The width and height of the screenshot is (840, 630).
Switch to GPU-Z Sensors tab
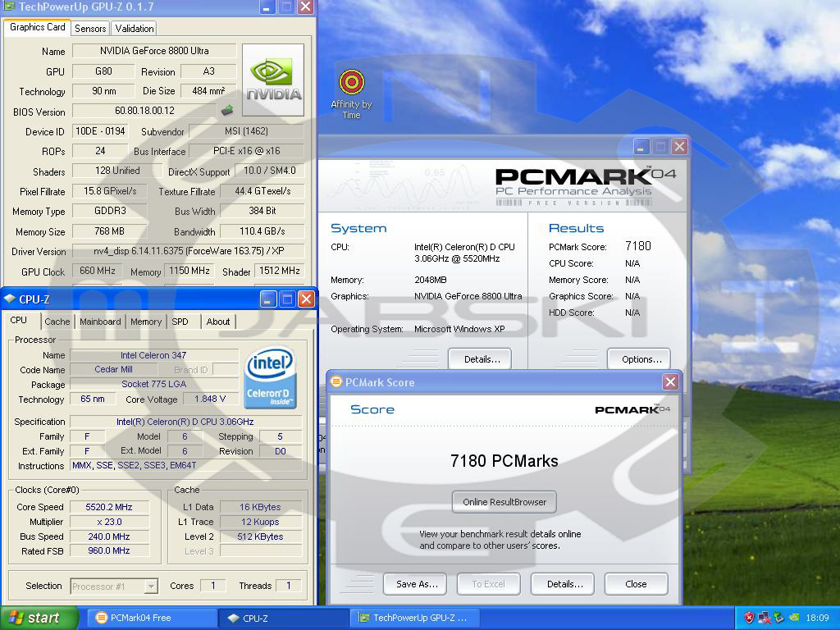click(90, 29)
